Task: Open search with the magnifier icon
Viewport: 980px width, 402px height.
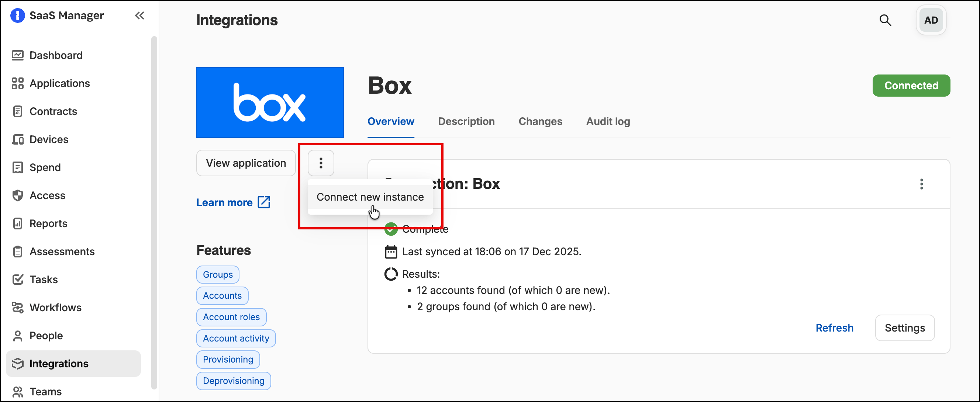Action: coord(885,20)
